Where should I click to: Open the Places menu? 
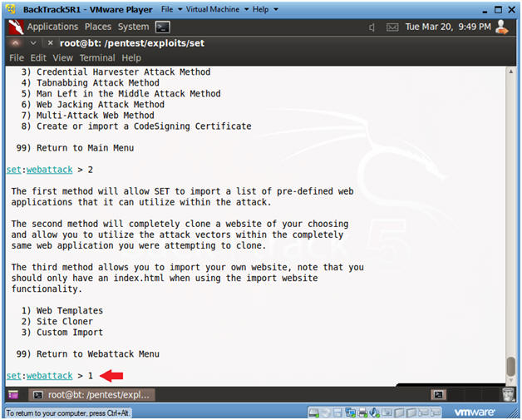pyautogui.click(x=98, y=27)
